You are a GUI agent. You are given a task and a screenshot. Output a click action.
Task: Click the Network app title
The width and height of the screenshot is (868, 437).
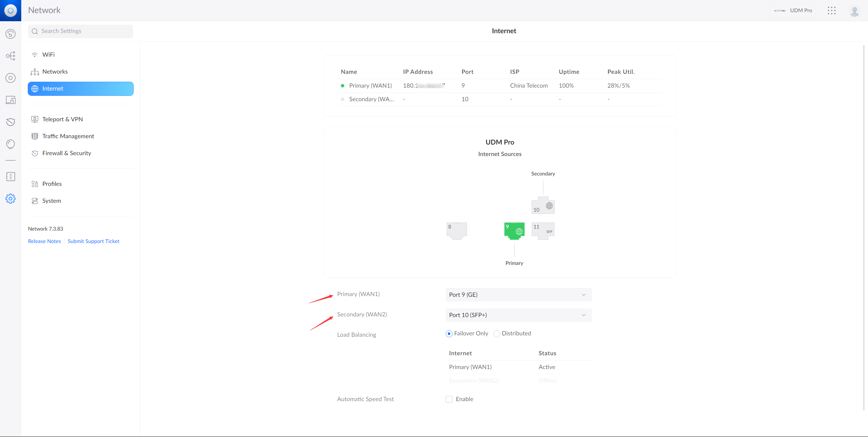pos(44,10)
